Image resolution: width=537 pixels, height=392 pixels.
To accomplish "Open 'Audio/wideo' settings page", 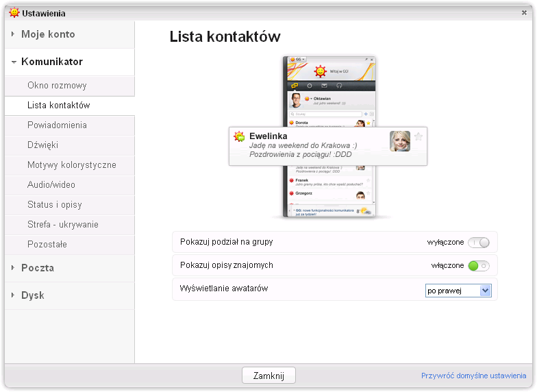I will click(x=70, y=185).
